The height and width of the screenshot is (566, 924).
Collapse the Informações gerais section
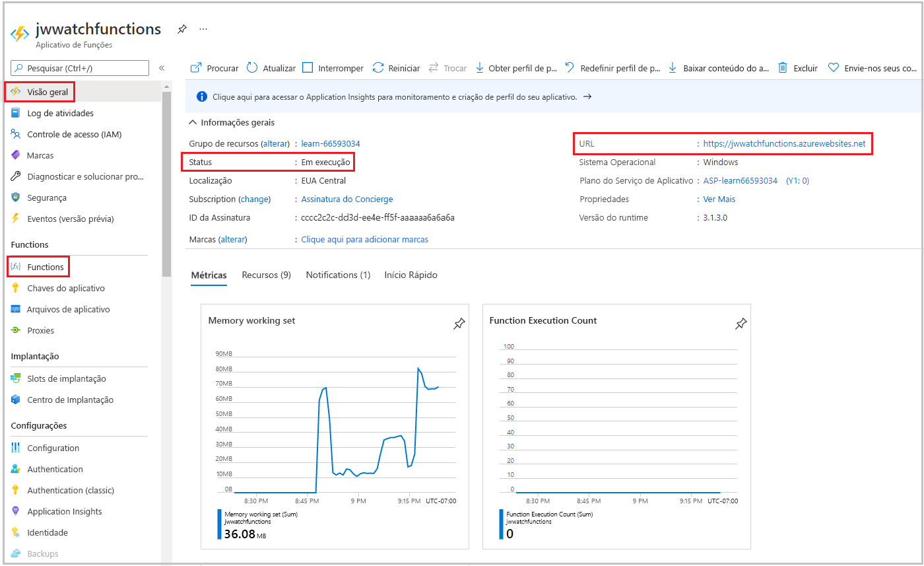click(x=193, y=122)
